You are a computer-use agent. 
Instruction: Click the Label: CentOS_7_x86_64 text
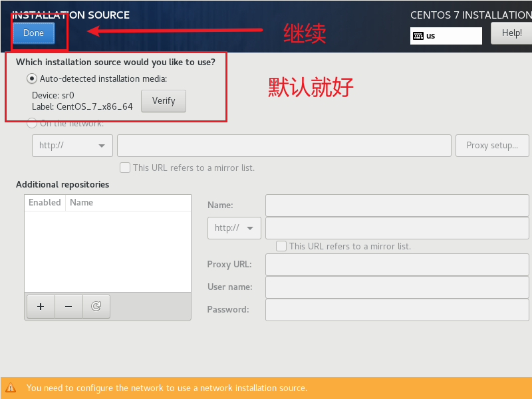[x=82, y=107]
